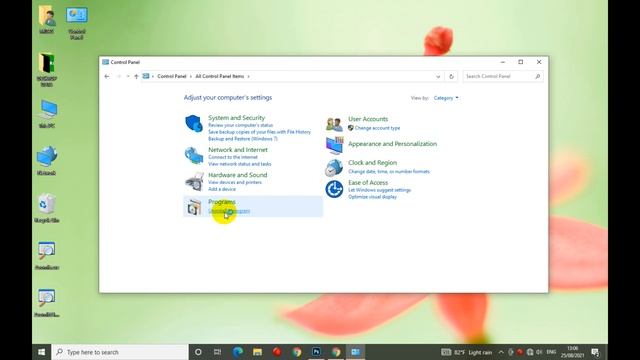Open the Network and Internet heading

point(238,150)
